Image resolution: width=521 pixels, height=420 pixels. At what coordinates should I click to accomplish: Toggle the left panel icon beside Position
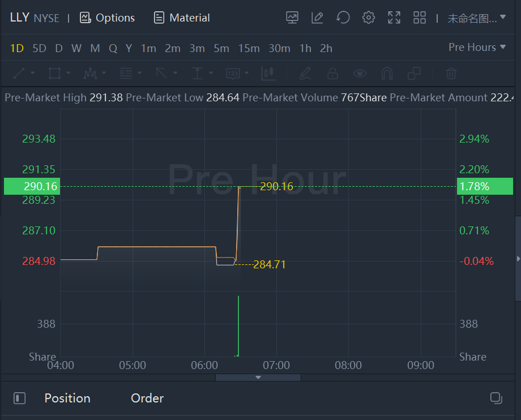click(19, 398)
